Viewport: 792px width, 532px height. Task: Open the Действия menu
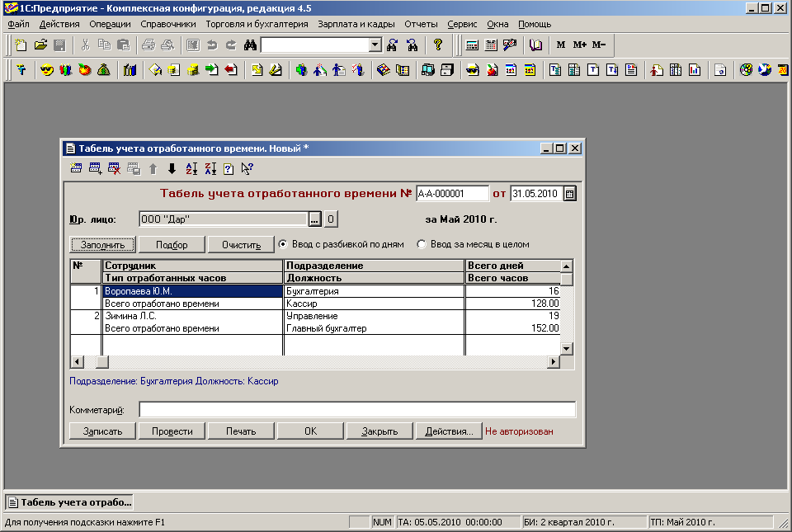59,24
